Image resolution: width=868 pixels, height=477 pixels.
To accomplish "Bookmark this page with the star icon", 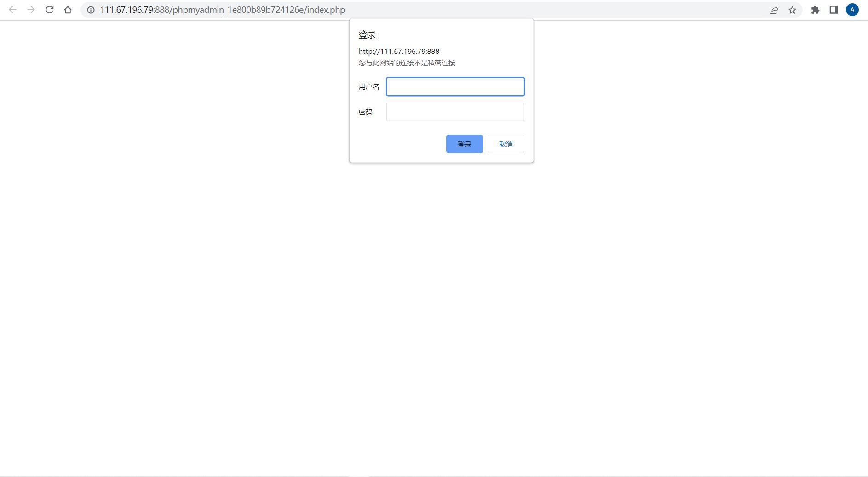I will click(792, 10).
